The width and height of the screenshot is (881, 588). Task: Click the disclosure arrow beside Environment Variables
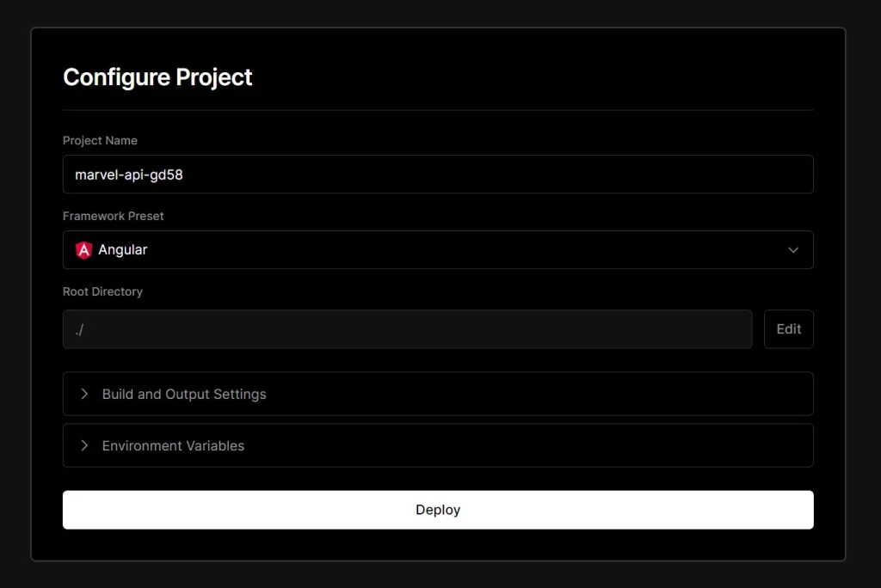tap(83, 445)
